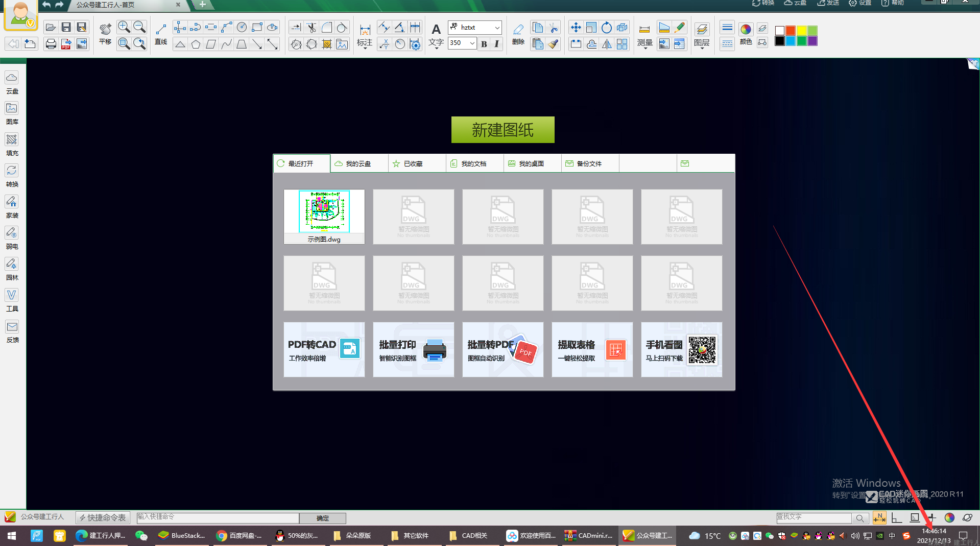Select the Rotate tool
Viewport: 980px width, 546px height.
coord(607,28)
